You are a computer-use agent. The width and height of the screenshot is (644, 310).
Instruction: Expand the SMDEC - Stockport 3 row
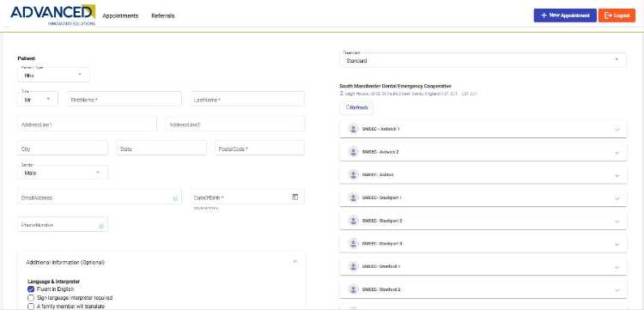(x=483, y=244)
